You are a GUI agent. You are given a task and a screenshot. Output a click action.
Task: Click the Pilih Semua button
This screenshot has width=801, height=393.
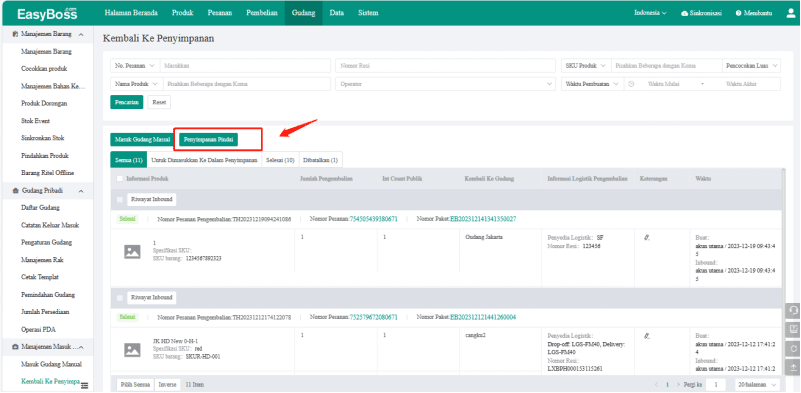click(x=135, y=384)
